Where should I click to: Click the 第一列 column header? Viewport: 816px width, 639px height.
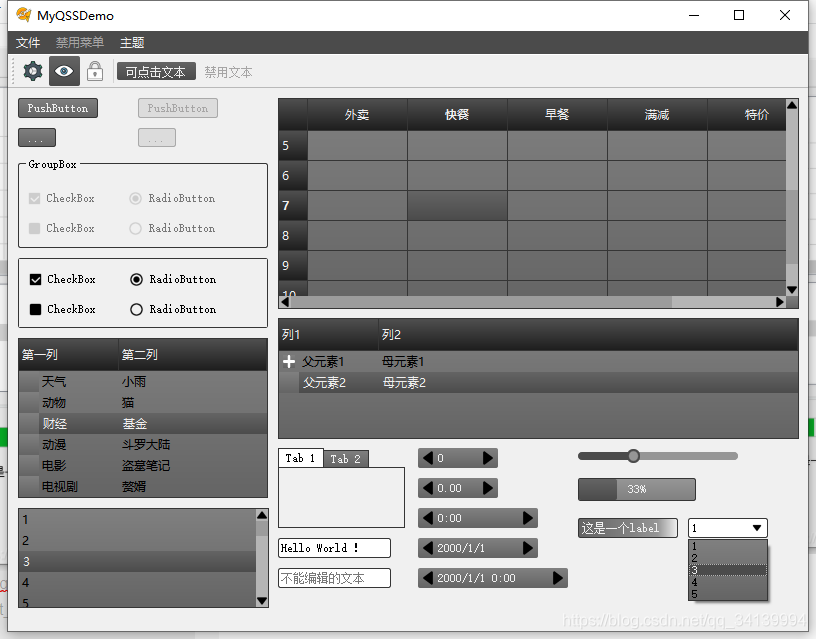pyautogui.click(x=69, y=355)
